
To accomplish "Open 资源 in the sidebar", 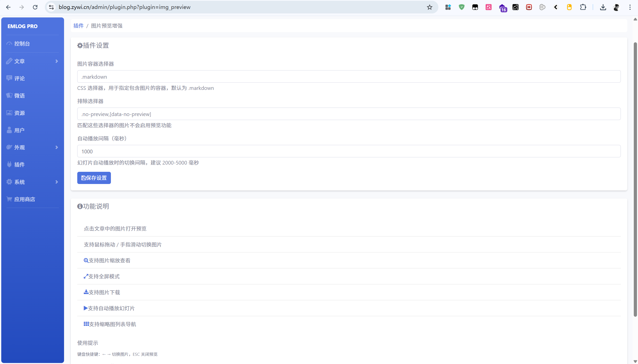I will click(x=33, y=113).
